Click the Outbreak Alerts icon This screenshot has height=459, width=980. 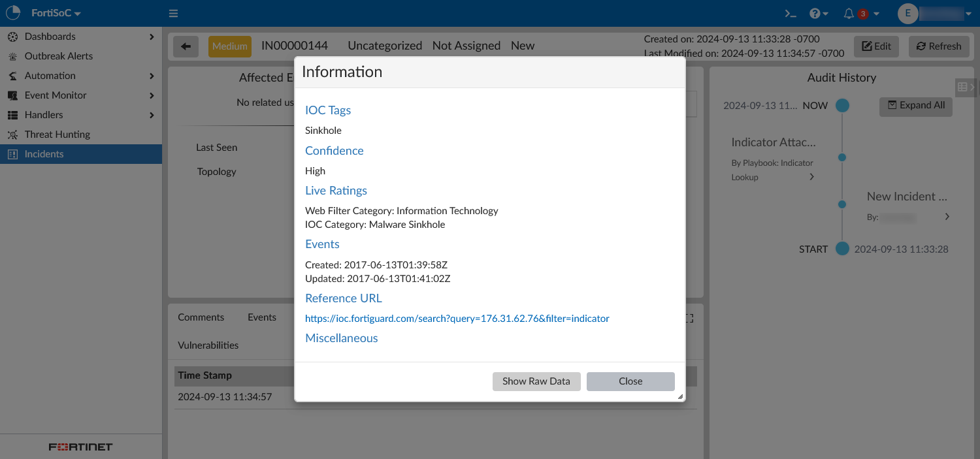click(x=12, y=56)
